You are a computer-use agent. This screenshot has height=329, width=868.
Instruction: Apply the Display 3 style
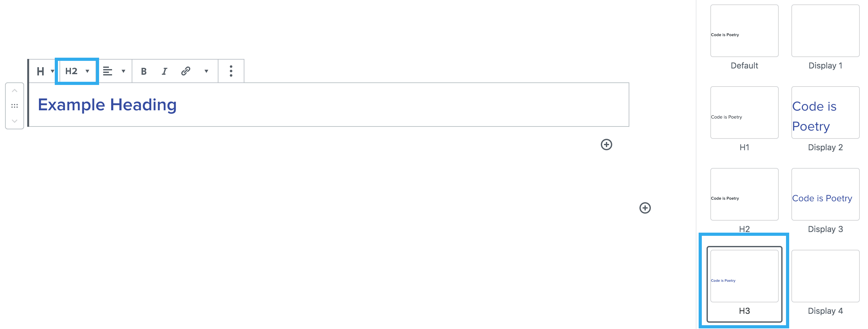coord(825,194)
